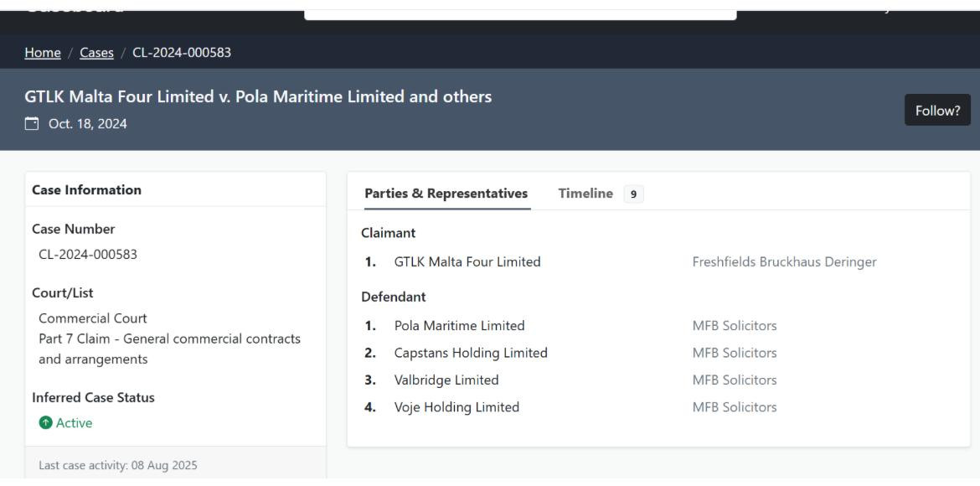Click the Timeline count badge showing 9
The height and width of the screenshot is (486, 980).
pos(633,194)
